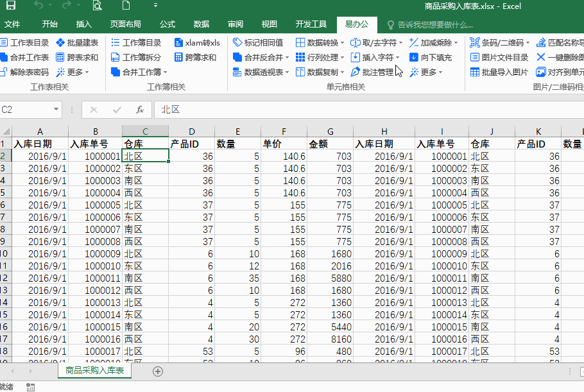
Task: Click the 图片文件目录 tool
Action: (499, 57)
